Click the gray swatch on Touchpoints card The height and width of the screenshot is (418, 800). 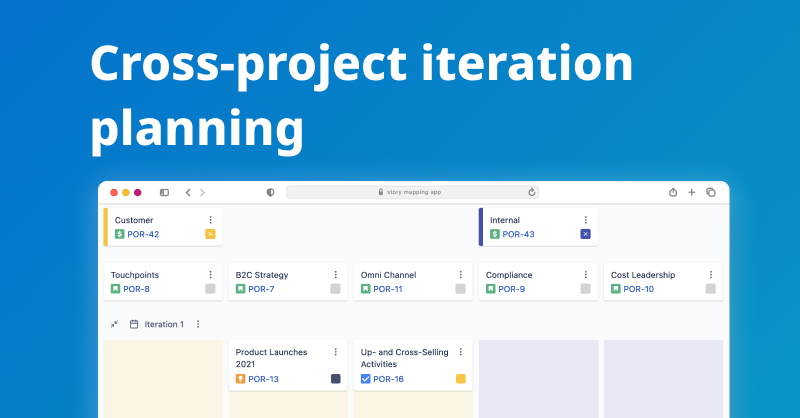(210, 289)
